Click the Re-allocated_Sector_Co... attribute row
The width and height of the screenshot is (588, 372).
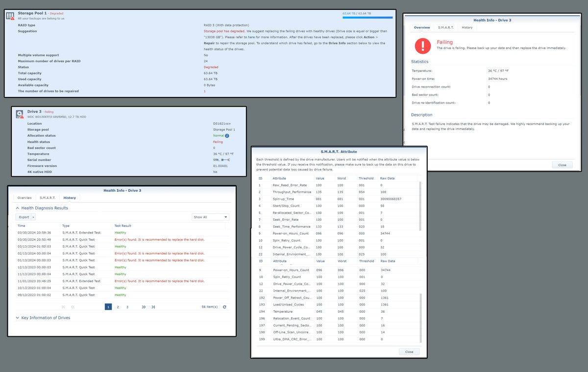pyautogui.click(x=337, y=213)
